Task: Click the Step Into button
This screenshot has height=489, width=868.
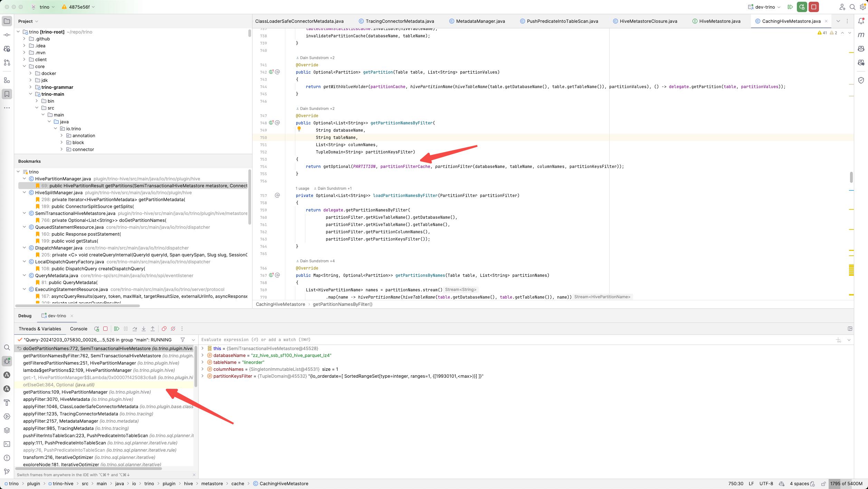Action: click(144, 329)
